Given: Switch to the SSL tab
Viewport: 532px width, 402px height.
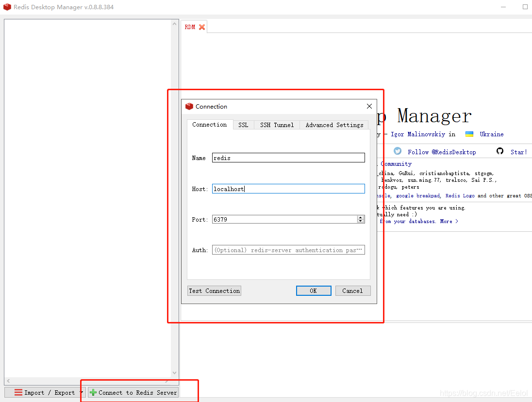Looking at the screenshot, I should click(243, 125).
